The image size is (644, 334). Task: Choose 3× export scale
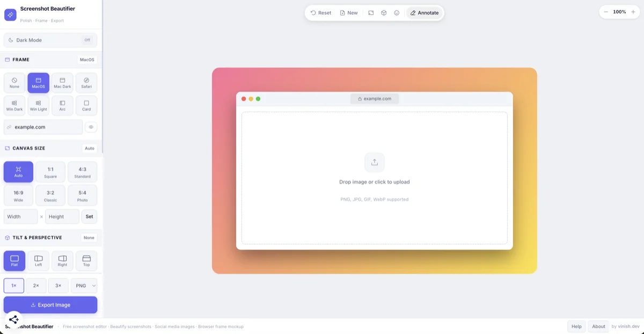[x=58, y=286]
